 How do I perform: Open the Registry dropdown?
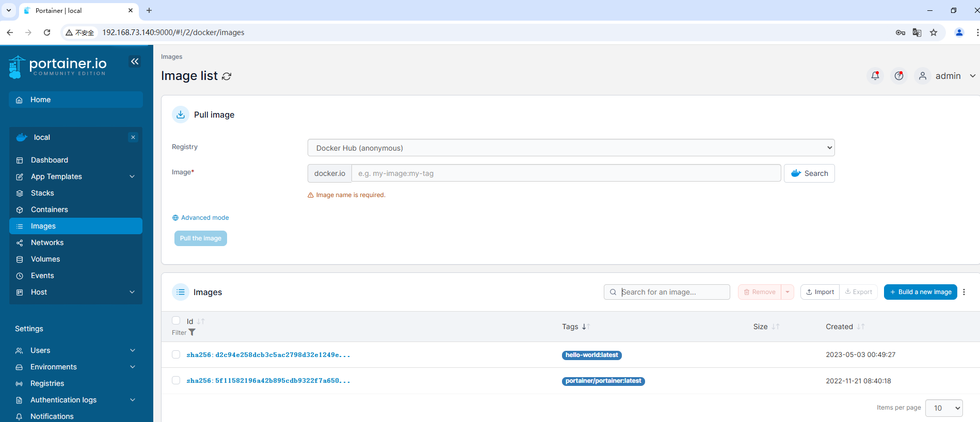[x=571, y=148]
